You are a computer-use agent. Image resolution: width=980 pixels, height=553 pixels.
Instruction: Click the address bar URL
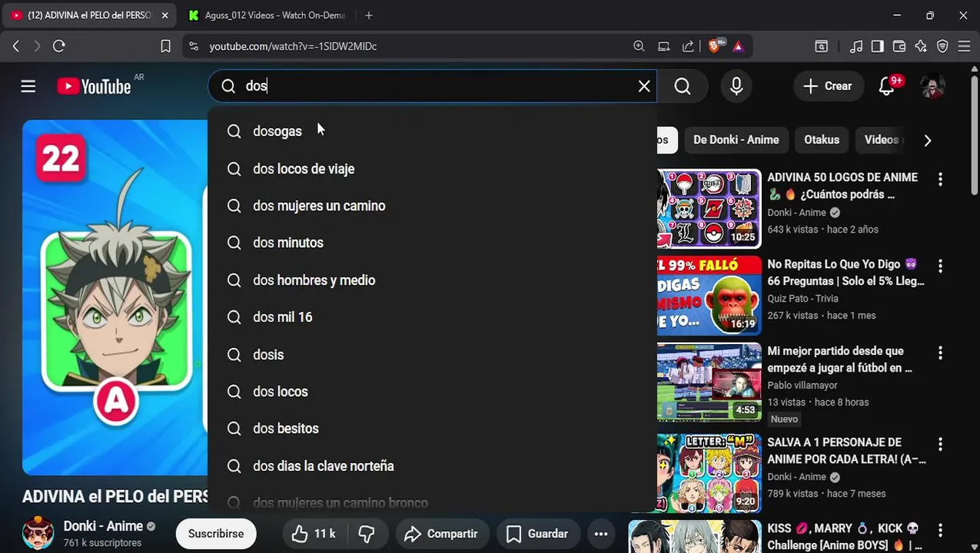click(x=293, y=46)
